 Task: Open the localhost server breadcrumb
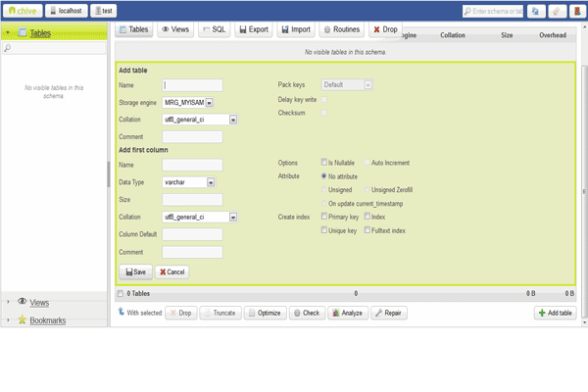pos(65,10)
